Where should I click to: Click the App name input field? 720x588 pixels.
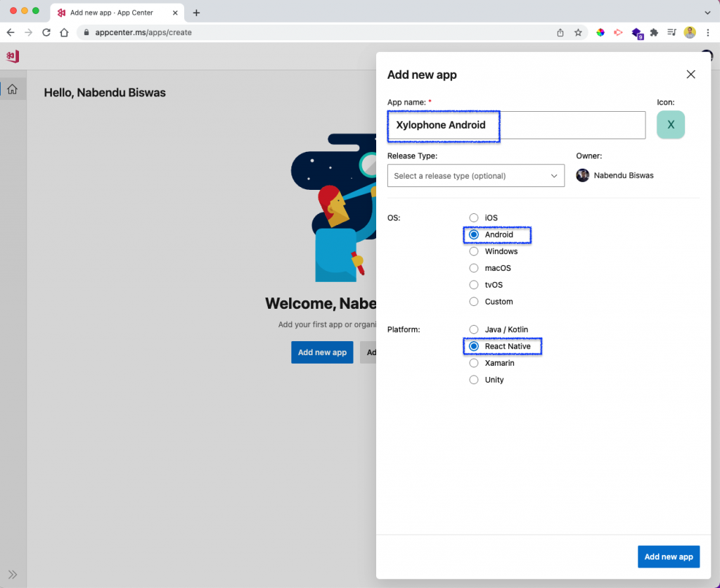pyautogui.click(x=516, y=125)
